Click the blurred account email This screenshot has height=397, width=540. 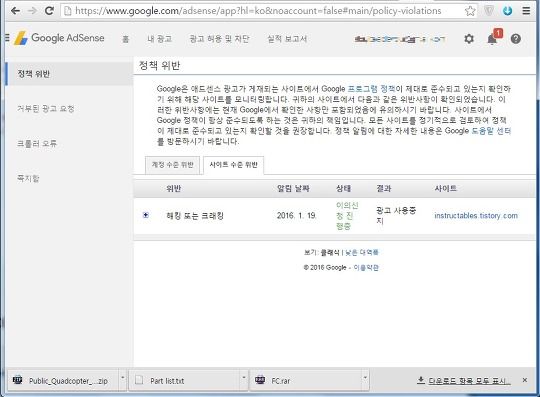400,39
